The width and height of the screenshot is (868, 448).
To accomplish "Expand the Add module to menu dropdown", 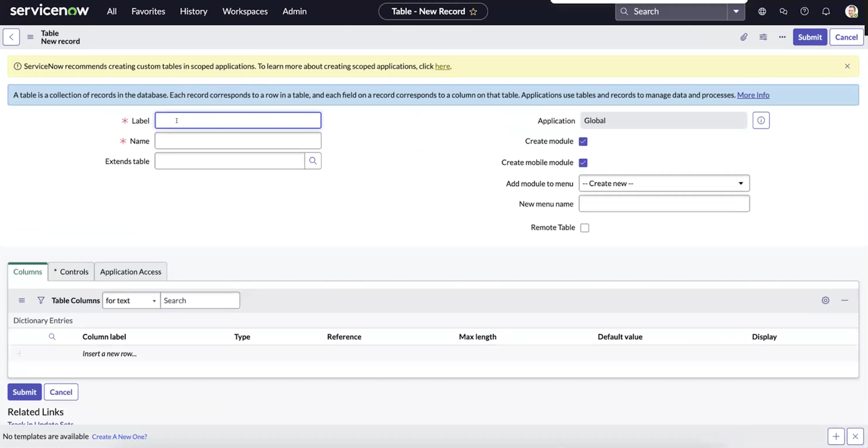I will (x=664, y=183).
